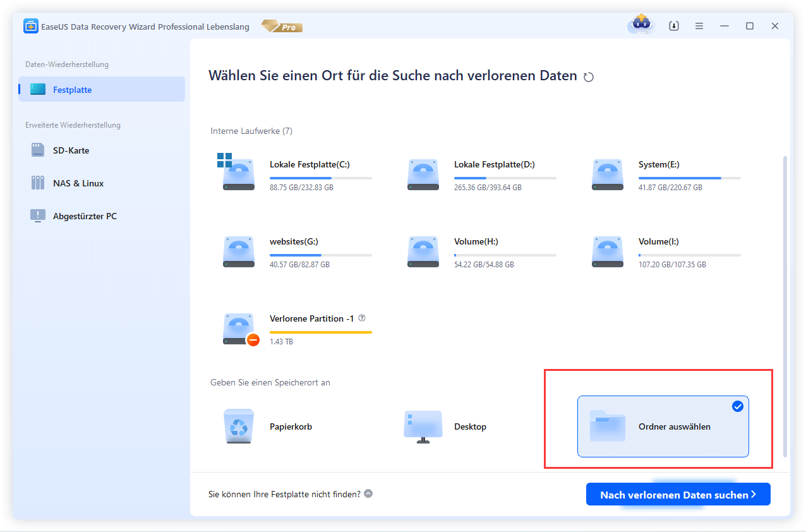Click the EaseUS app logo icon
The height and width of the screenshot is (532, 806).
coord(31,26)
